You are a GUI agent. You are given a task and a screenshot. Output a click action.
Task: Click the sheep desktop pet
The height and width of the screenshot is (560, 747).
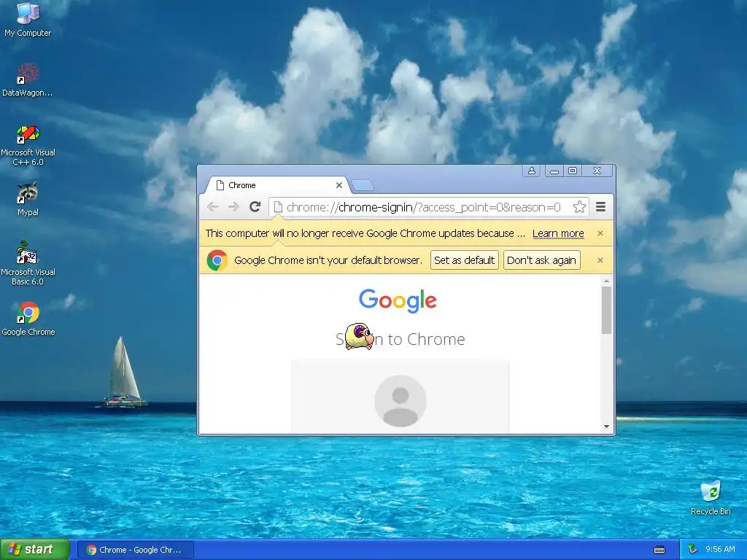pos(359,336)
